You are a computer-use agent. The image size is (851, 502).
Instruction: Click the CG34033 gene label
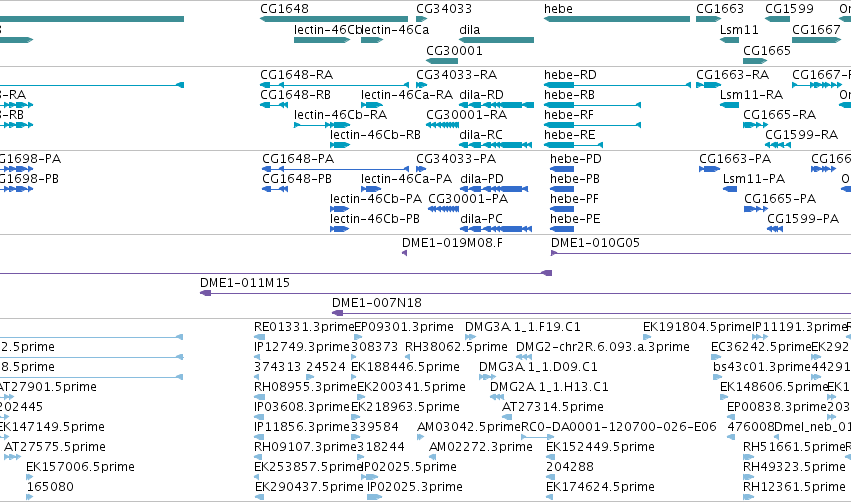point(444,9)
